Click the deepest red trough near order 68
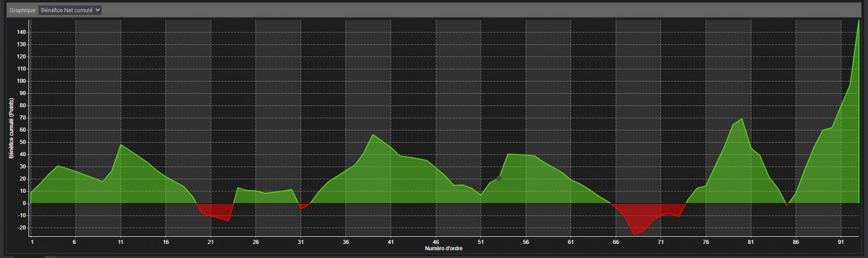Screen dimensions: 868x258 (x=634, y=234)
